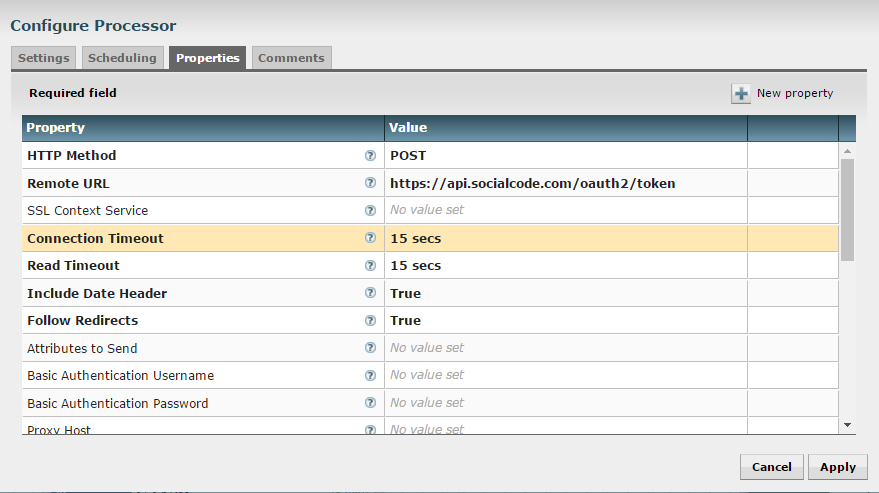This screenshot has width=879, height=493.
Task: Click the New property plus icon
Action: pos(741,94)
